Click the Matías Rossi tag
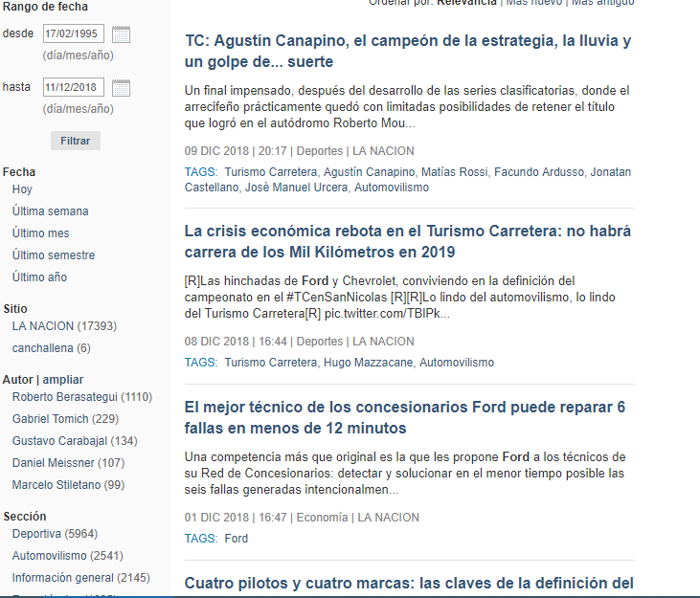 coord(454,172)
